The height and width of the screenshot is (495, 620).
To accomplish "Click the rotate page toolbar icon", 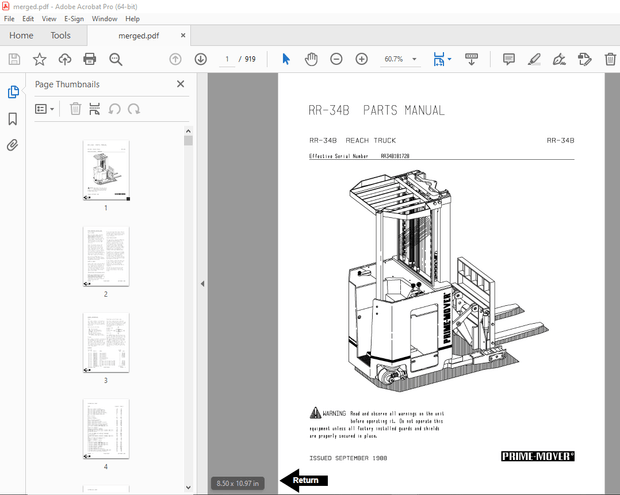I will (x=584, y=59).
